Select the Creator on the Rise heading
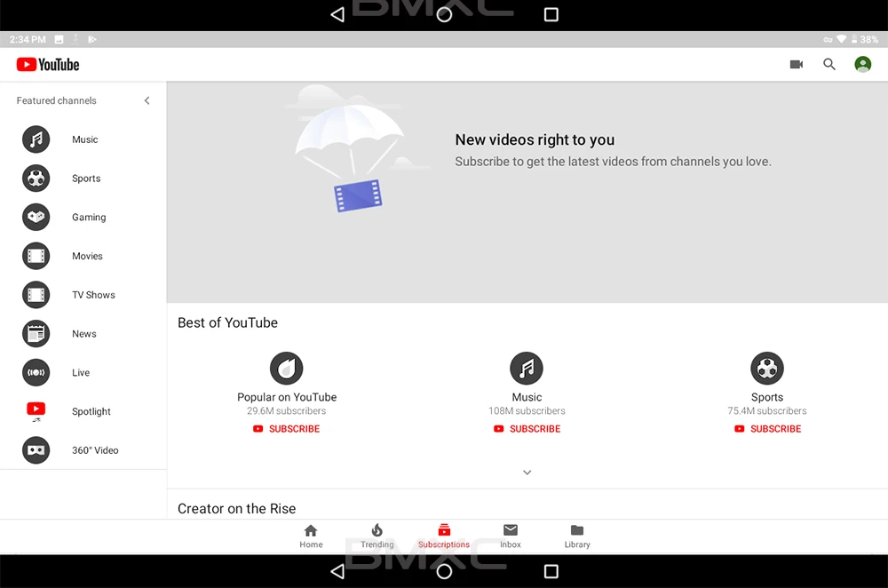The width and height of the screenshot is (888, 588). tap(237, 509)
